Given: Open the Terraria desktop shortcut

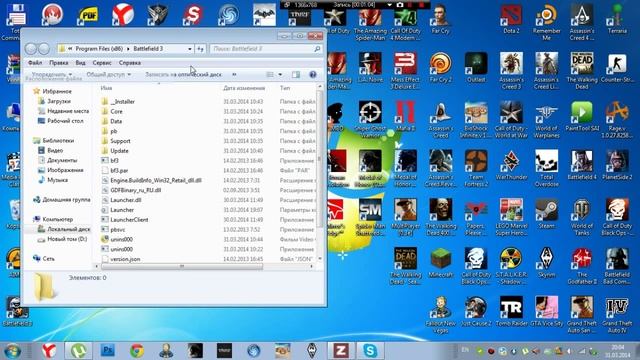Looking at the screenshot, I should point(617,20).
